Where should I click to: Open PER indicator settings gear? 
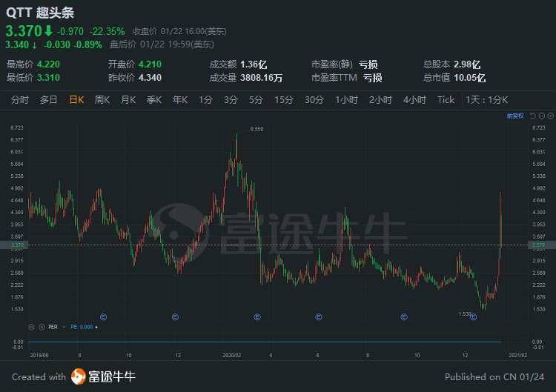[32, 327]
